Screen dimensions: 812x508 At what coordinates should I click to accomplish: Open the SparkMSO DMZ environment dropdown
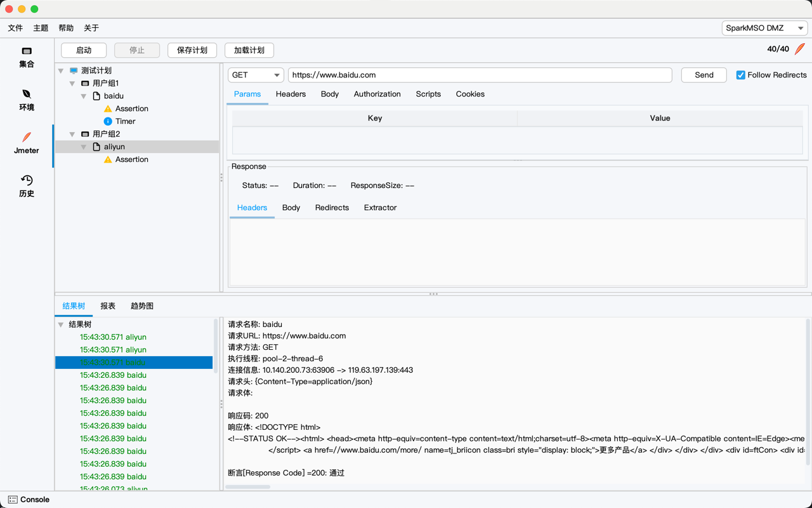point(764,28)
